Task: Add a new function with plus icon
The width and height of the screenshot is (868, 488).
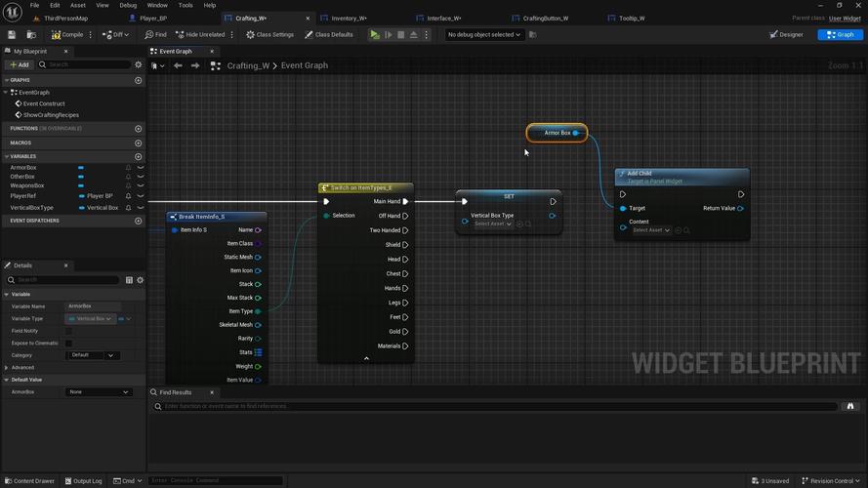Action: (x=139, y=129)
